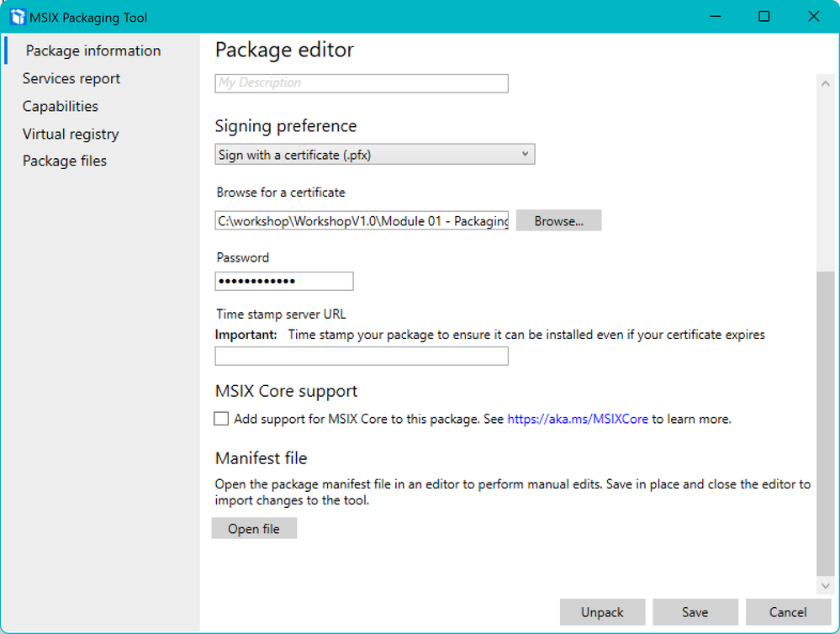The width and height of the screenshot is (840, 634).
Task: Click the Unpack button
Action: pos(602,612)
